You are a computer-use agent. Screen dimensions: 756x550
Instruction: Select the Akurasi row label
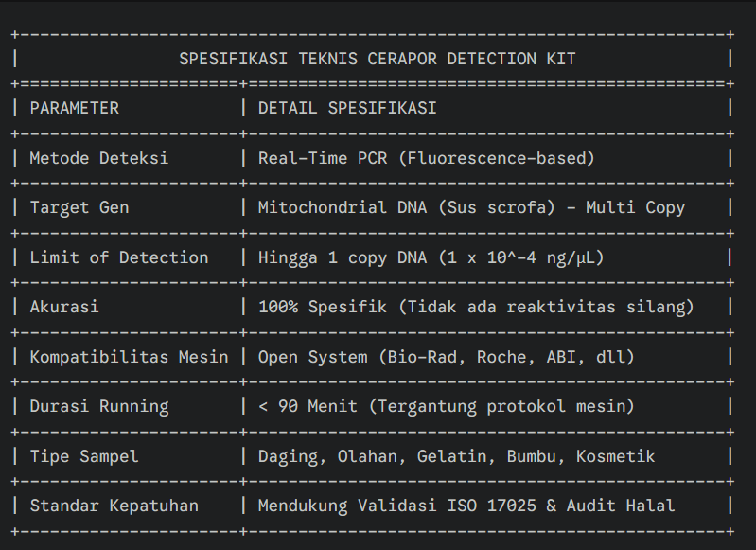64,307
